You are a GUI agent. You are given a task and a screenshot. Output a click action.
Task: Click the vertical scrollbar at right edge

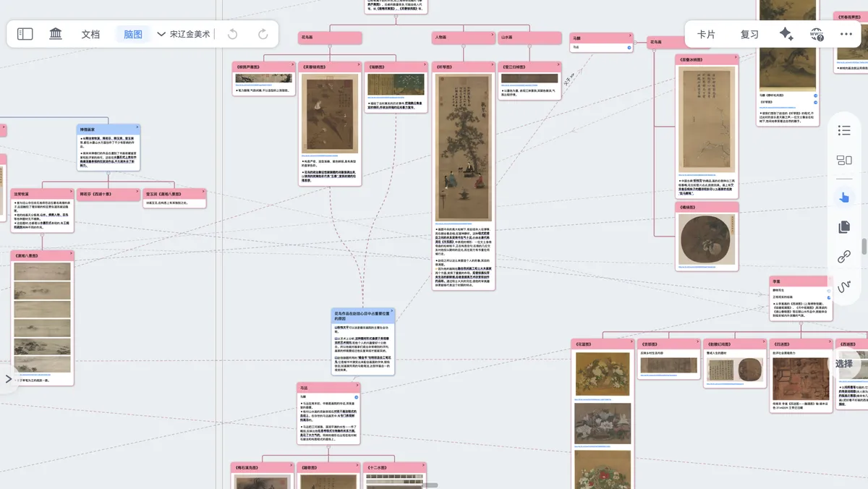pyautogui.click(x=864, y=246)
